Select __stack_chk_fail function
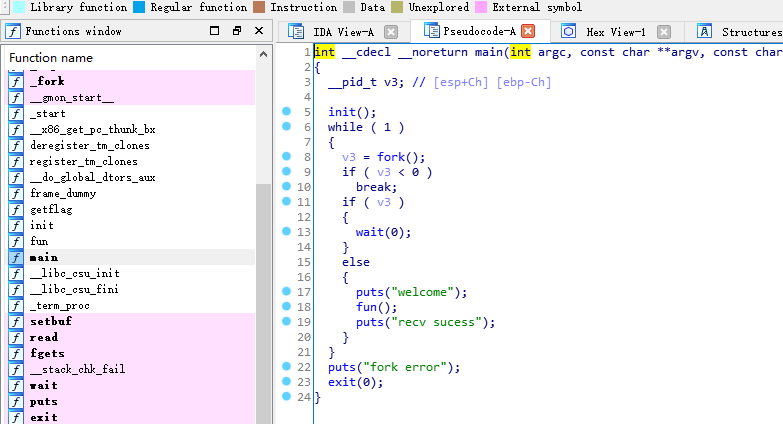Screen dimensions: 783x424 (x=131, y=369)
